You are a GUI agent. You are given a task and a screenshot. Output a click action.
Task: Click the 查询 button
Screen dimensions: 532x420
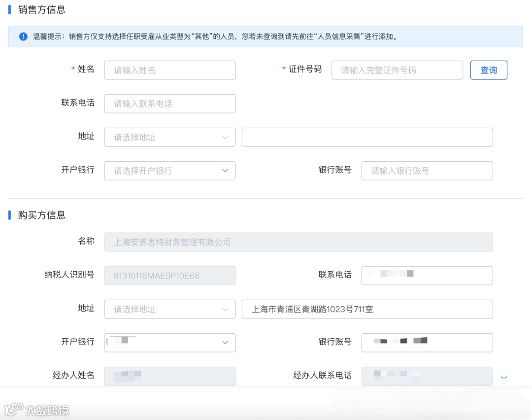[489, 70]
